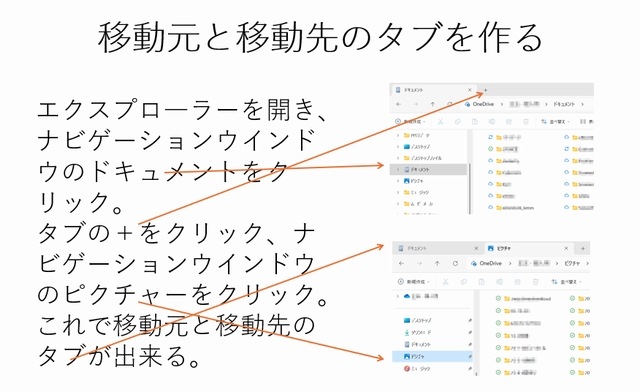Click the Cut scissors icon in two-tab Explorer
Screen dimensions: 640x392
pyautogui.click(x=445, y=282)
